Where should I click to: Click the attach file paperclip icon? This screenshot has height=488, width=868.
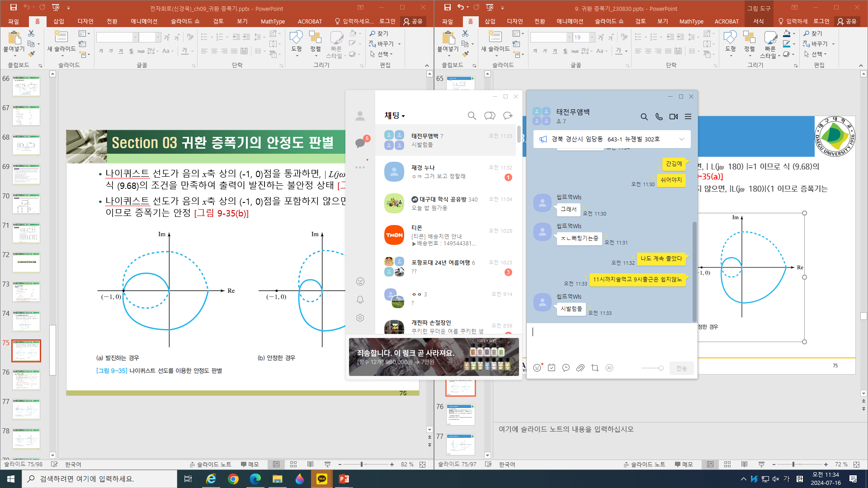click(580, 368)
